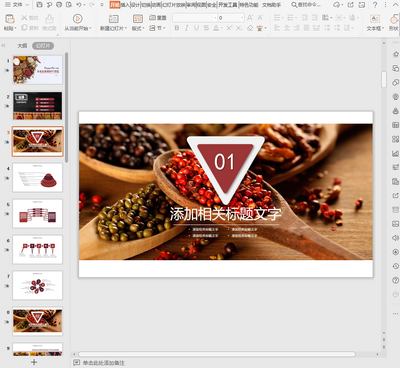Expand the Paste options dropdown arrow
The width and height of the screenshot is (400, 368).
[x=15, y=29]
